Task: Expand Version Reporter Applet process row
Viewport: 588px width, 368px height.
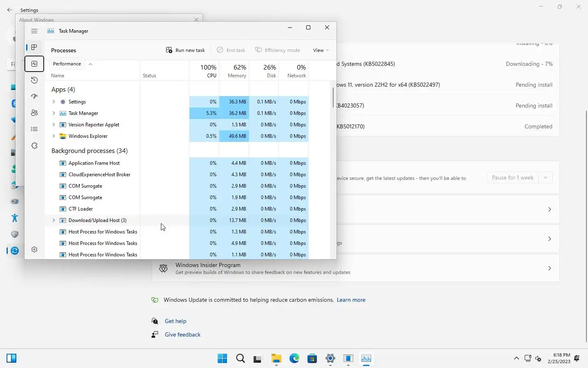Action: 53,125
